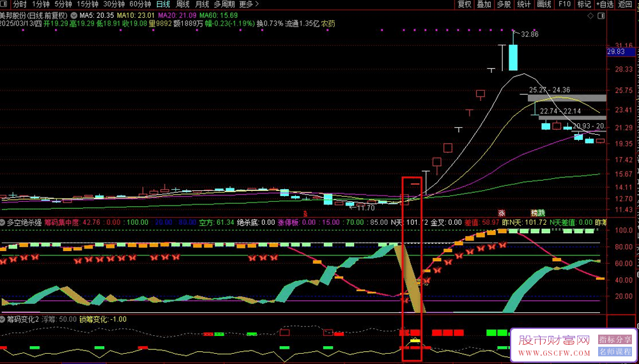Open F10 company information
The width and height of the screenshot is (639, 364).
pyautogui.click(x=564, y=4)
